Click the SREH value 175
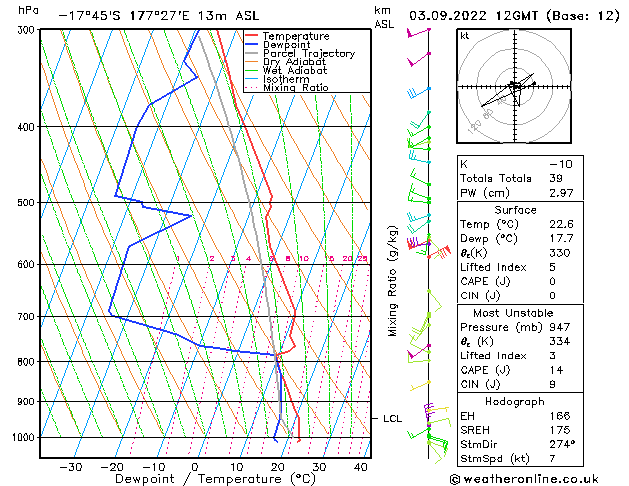The height and width of the screenshot is (486, 629). click(560, 430)
